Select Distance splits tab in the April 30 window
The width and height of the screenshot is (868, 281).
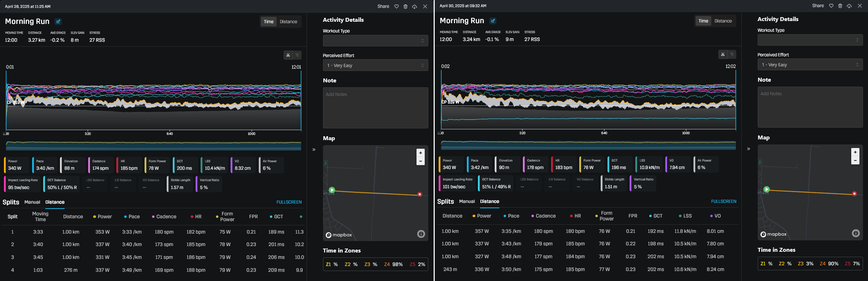click(x=489, y=201)
